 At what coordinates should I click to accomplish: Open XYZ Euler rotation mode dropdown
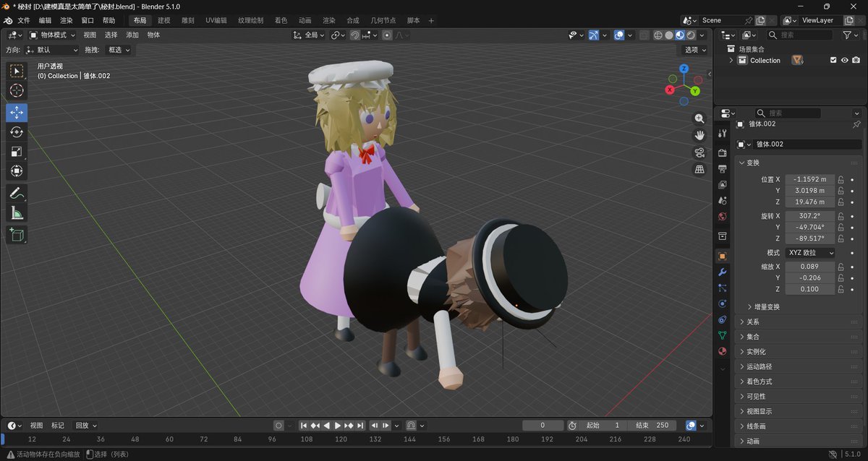pyautogui.click(x=810, y=253)
